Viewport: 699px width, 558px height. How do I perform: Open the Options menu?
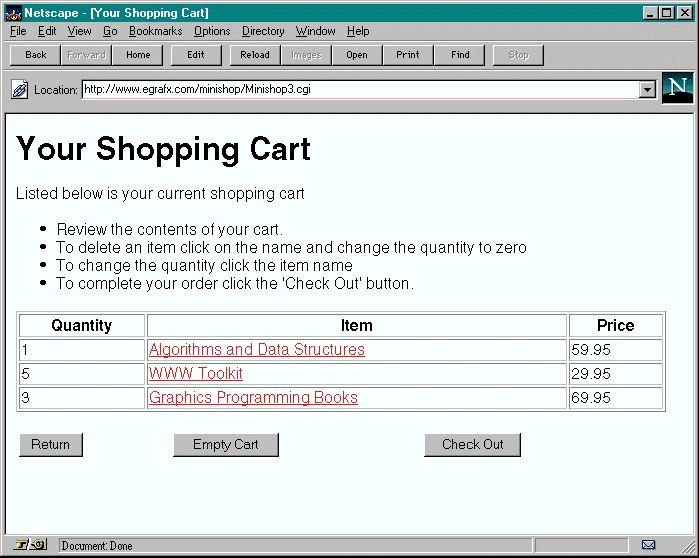[x=212, y=31]
